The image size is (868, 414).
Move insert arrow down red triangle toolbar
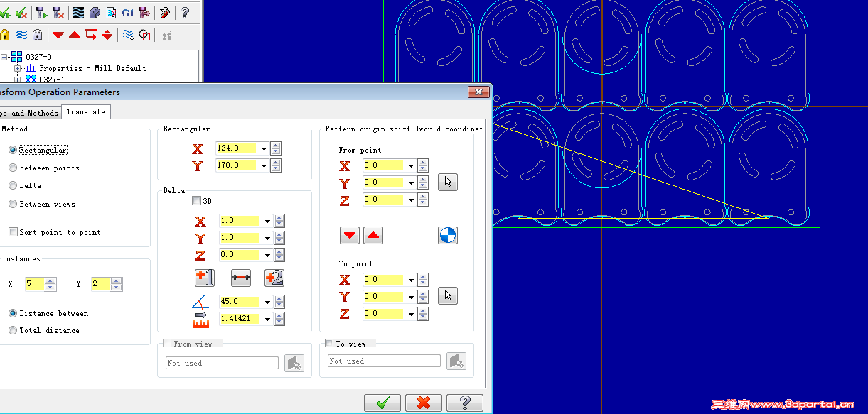click(x=58, y=35)
